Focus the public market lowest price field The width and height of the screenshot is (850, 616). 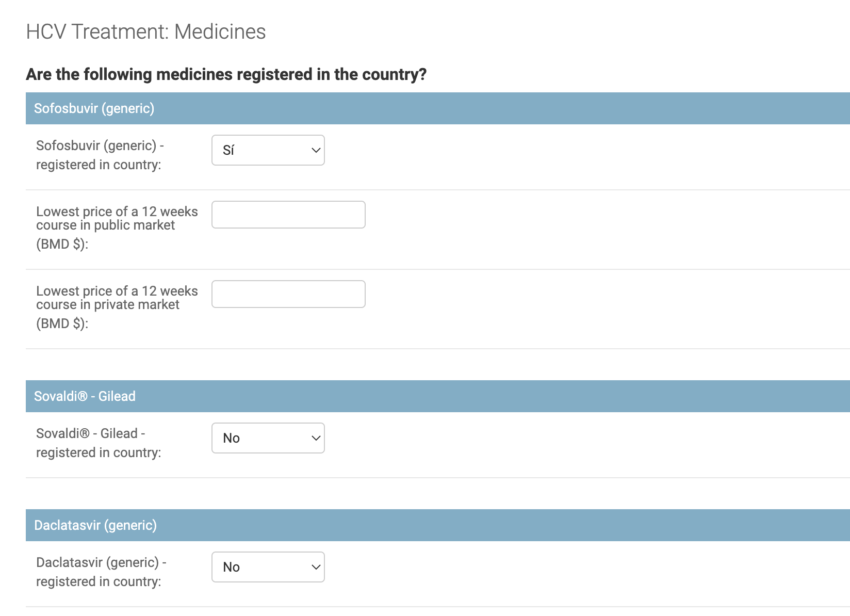tap(288, 215)
